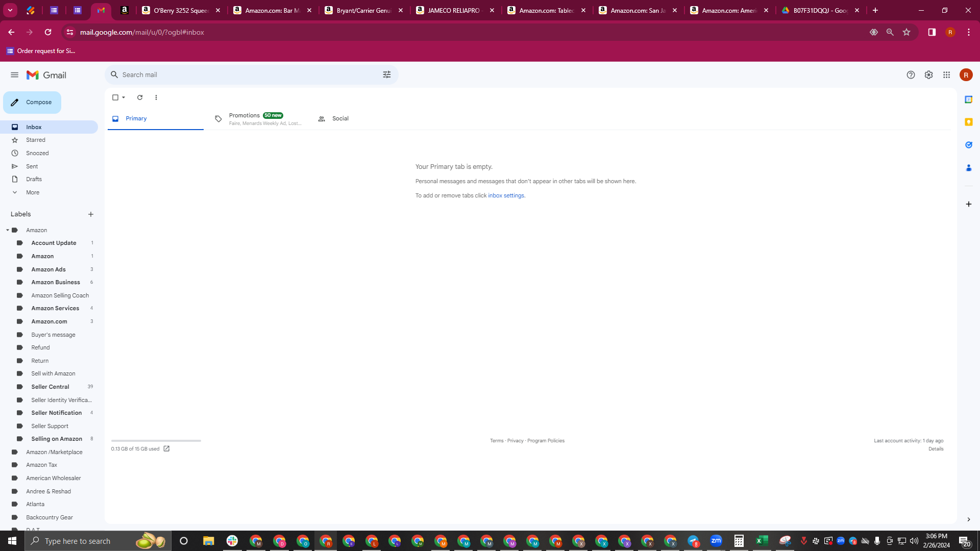The height and width of the screenshot is (551, 980).
Task: Toggle the select all messages checkbox
Action: click(x=115, y=97)
